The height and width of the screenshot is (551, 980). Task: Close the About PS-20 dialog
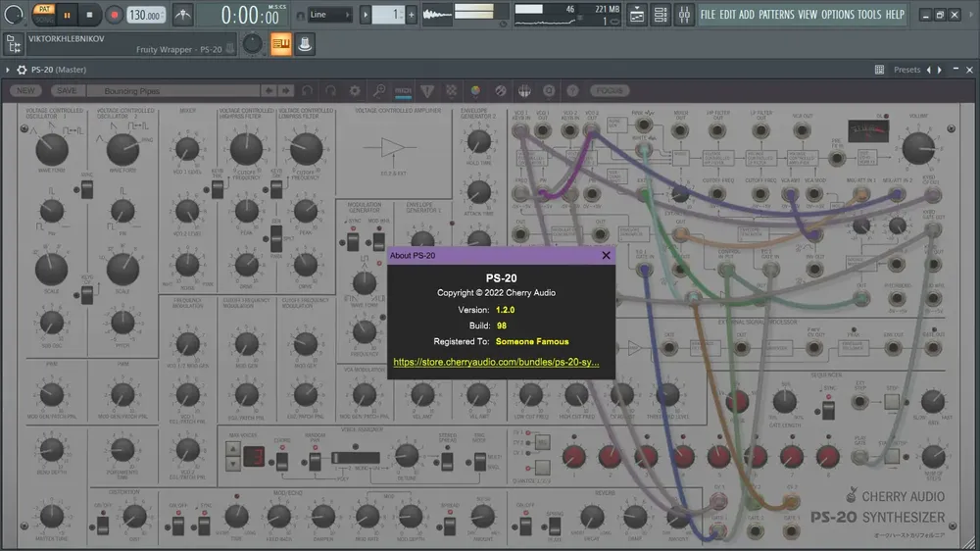click(x=606, y=255)
